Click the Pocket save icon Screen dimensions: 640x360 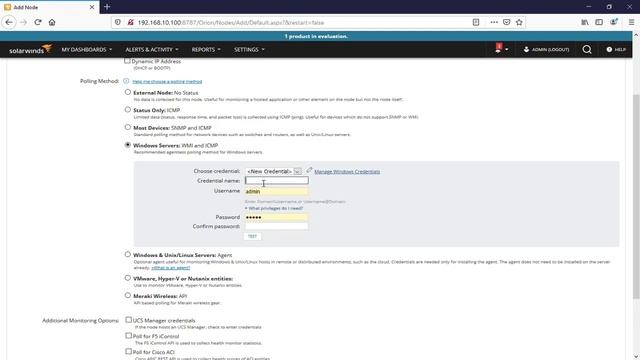pos(507,22)
